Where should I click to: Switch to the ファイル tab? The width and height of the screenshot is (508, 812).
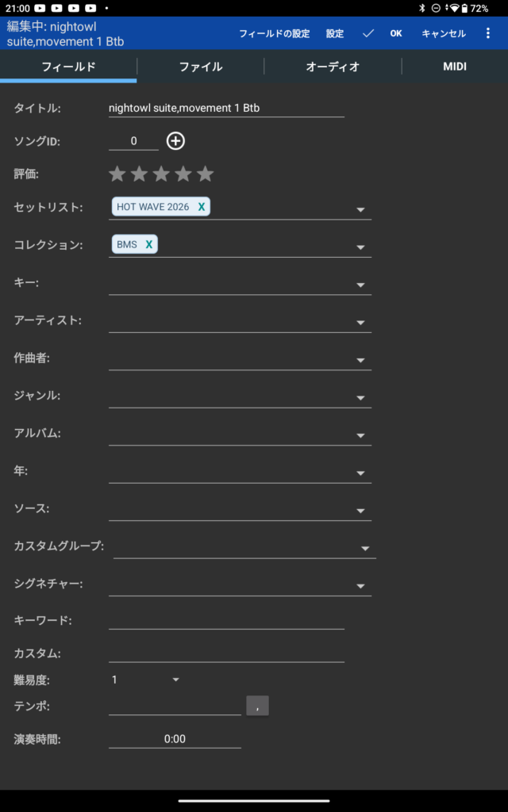click(201, 67)
